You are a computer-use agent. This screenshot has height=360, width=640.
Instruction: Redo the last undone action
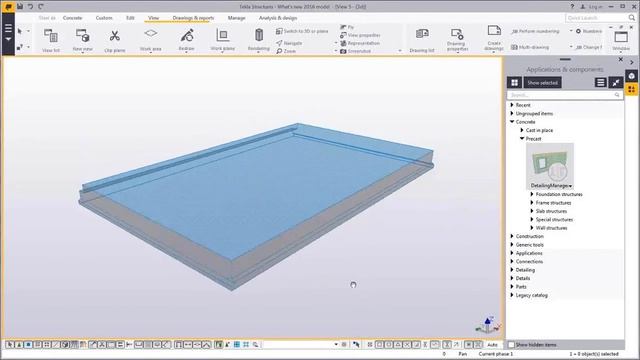click(40, 7)
